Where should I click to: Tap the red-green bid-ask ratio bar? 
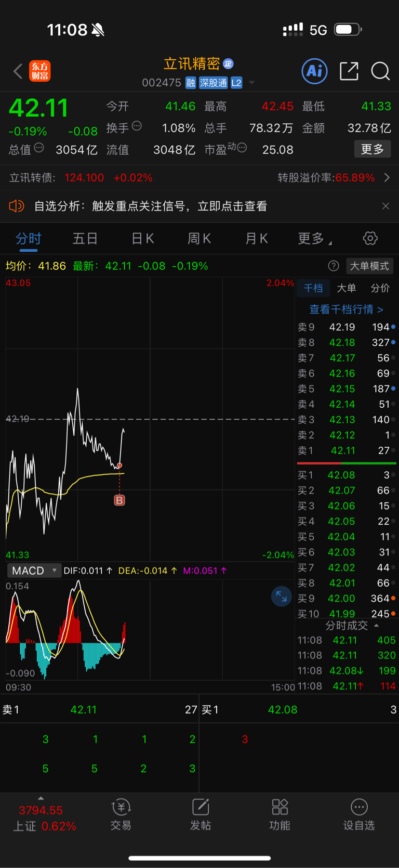pyautogui.click(x=347, y=463)
